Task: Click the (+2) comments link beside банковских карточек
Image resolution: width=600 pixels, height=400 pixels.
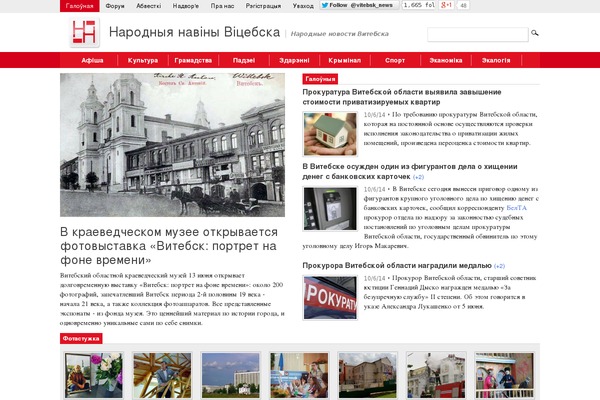Action: (418, 177)
